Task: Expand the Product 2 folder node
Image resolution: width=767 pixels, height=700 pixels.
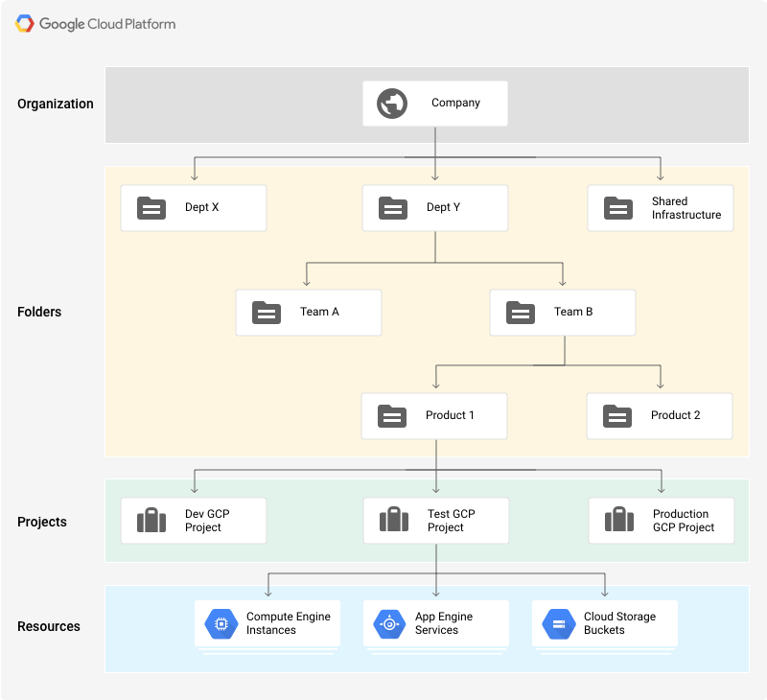Action: (x=660, y=415)
